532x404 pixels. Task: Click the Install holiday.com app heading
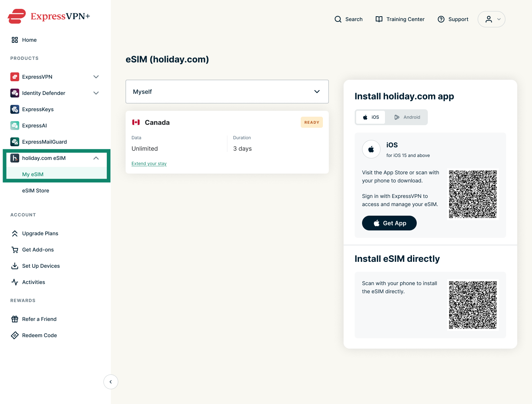tap(404, 96)
